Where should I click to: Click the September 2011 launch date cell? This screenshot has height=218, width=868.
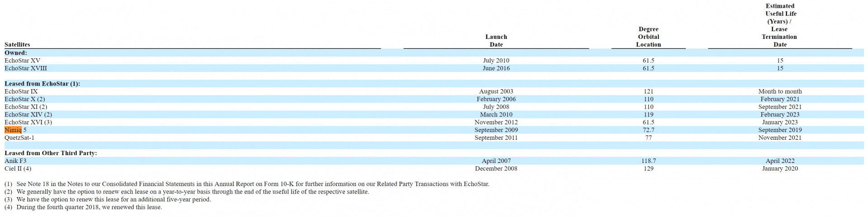(496, 137)
